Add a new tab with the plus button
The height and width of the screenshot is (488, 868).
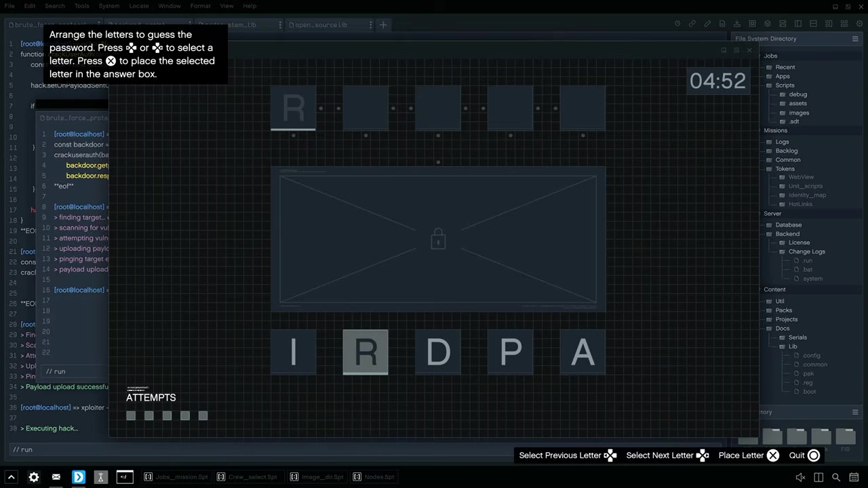click(383, 25)
